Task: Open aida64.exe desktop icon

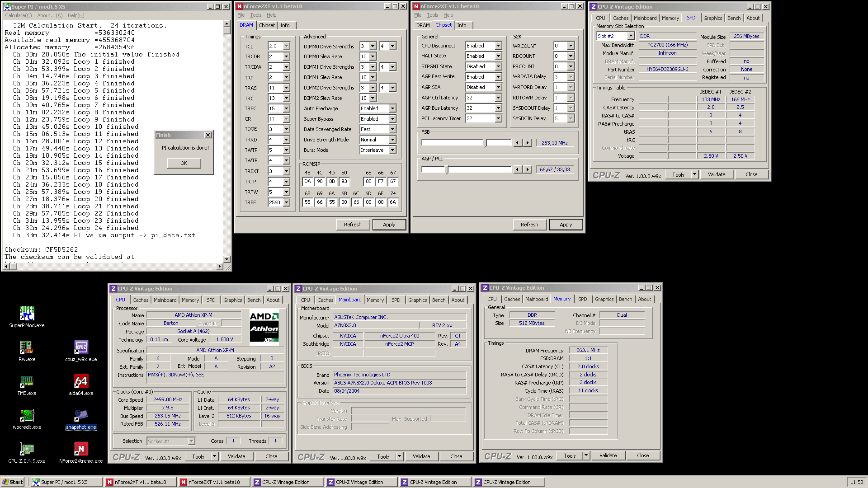Action: (x=81, y=384)
